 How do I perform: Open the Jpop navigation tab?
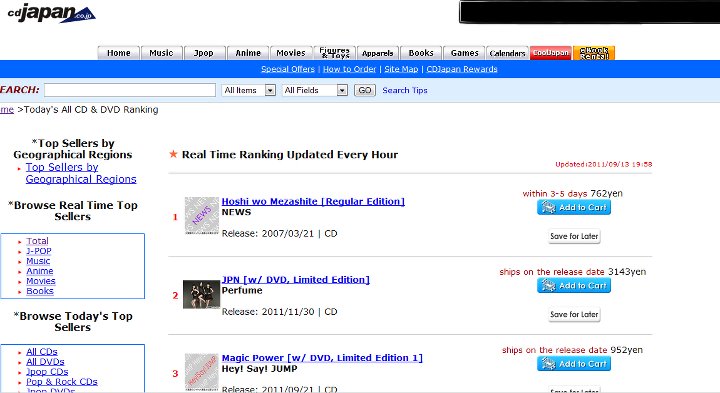click(204, 53)
